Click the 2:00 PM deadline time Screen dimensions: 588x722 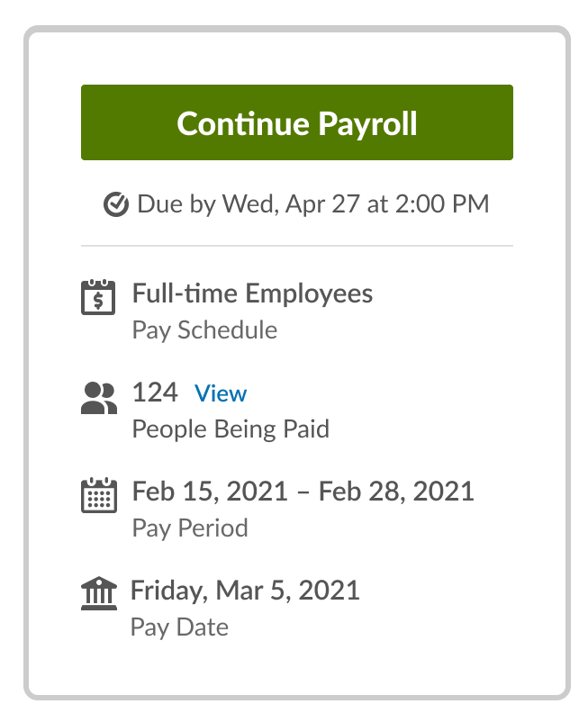tap(442, 204)
